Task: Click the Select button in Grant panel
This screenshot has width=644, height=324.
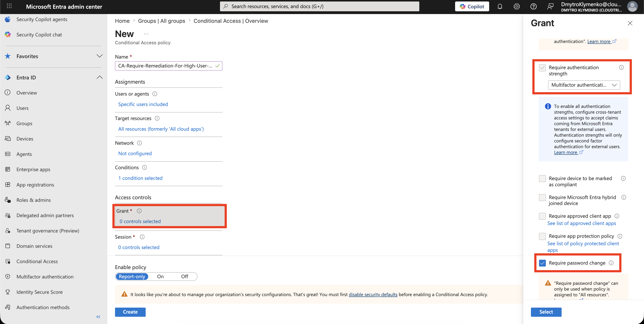Action: point(546,312)
